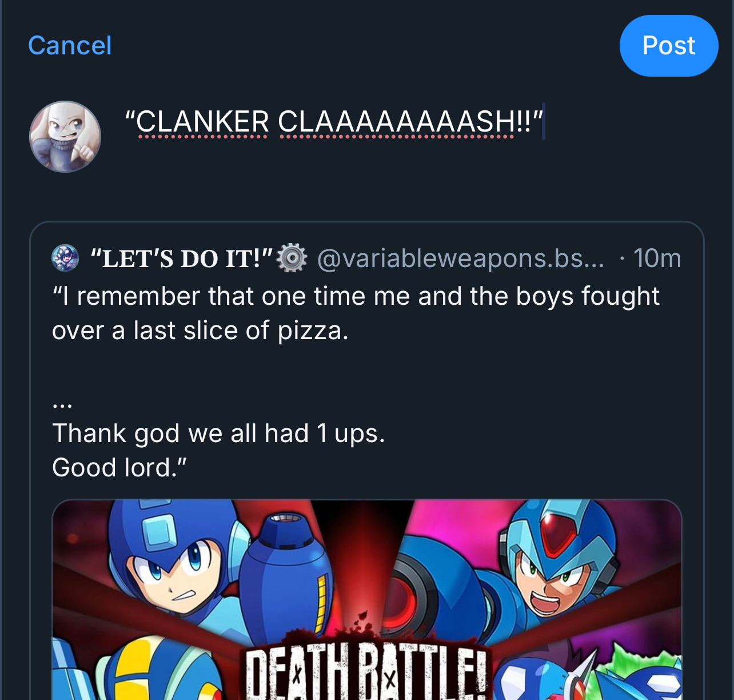Click your profile avatar beside the draft

click(65, 137)
